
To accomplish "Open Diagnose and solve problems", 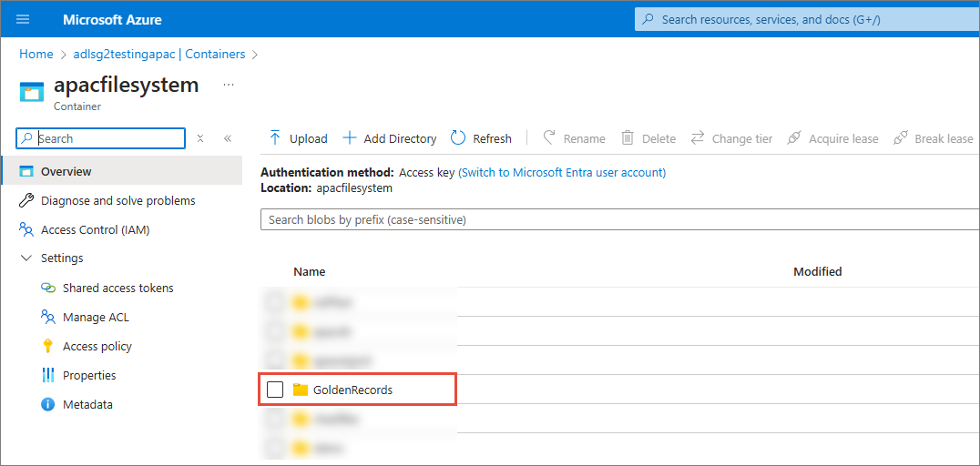I will coord(117,200).
